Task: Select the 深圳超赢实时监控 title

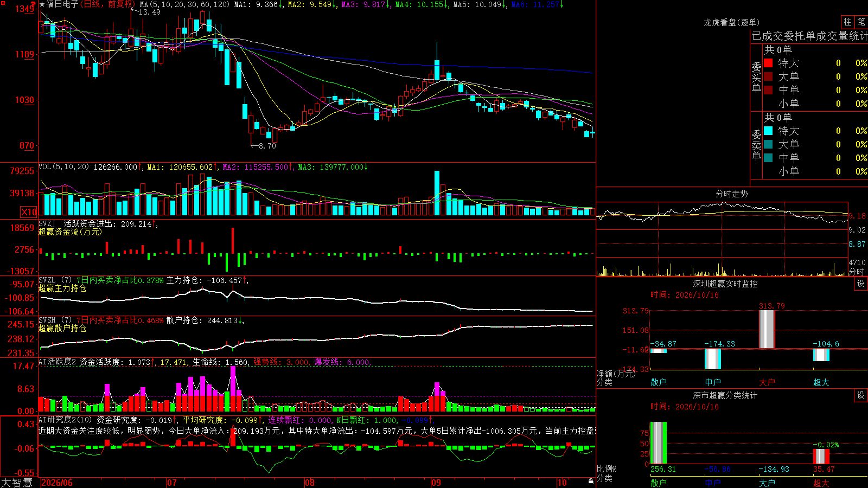Action: (725, 284)
